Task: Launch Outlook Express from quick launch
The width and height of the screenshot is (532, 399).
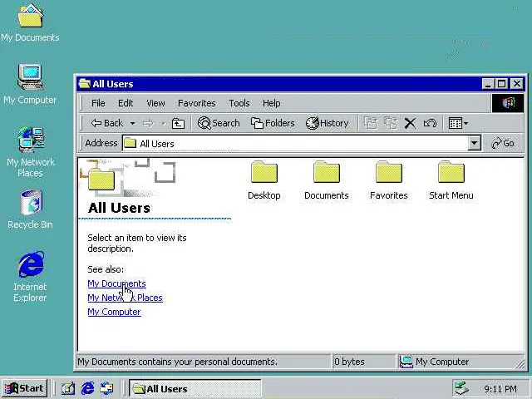Action: tap(107, 388)
